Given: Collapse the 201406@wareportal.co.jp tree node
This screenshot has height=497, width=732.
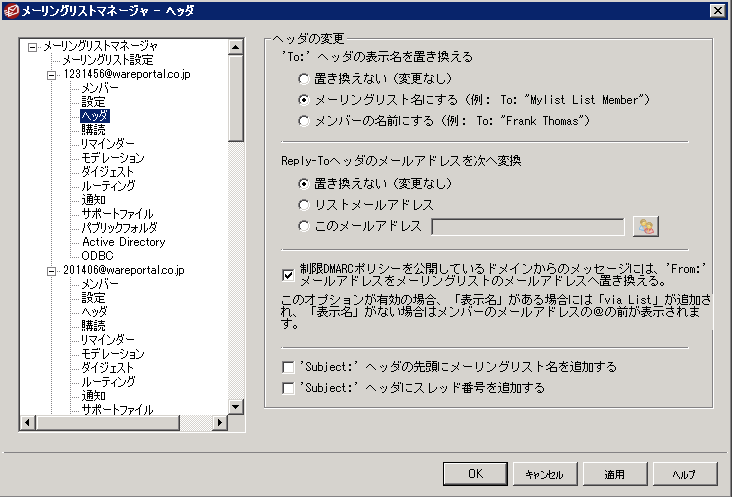Looking at the screenshot, I should [x=51, y=270].
